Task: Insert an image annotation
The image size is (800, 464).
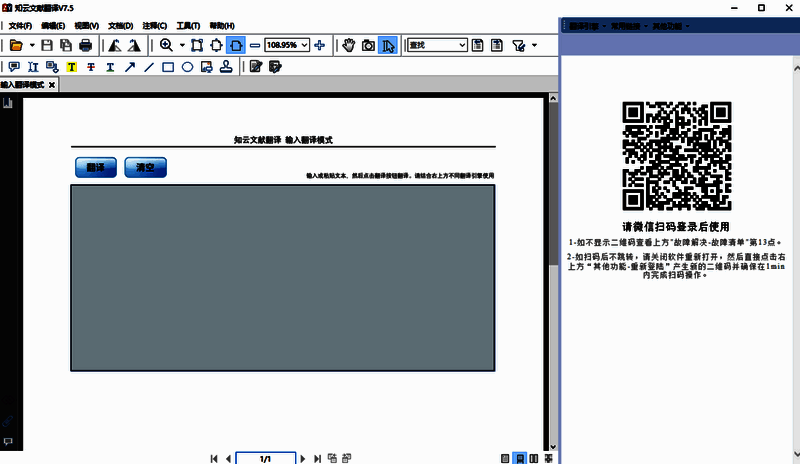Action: pos(207,67)
